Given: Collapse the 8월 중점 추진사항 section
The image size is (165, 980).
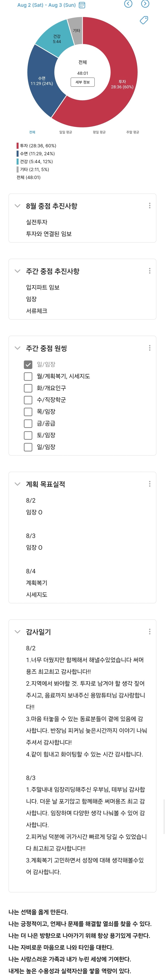Looking at the screenshot, I should [17, 206].
